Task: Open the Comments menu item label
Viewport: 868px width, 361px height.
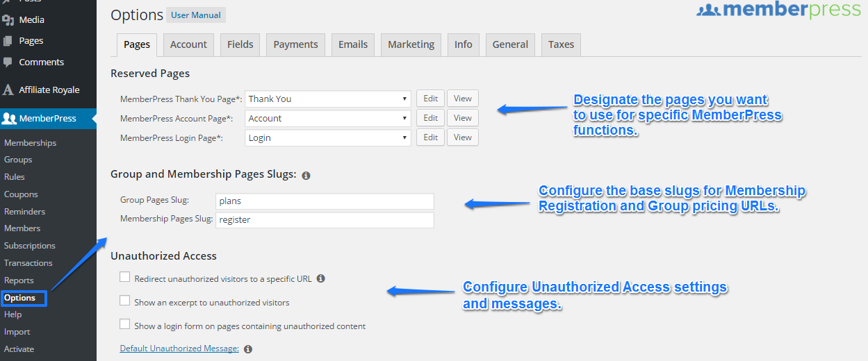Action: point(42,62)
